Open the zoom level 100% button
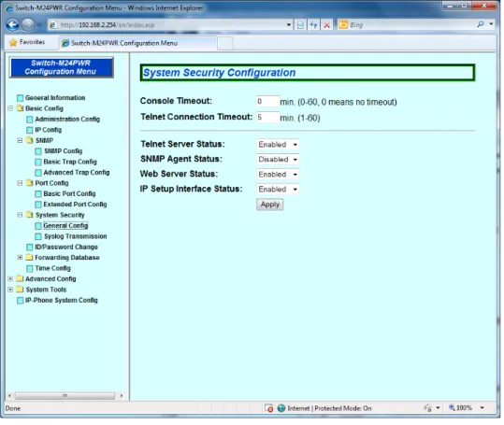504x425 pixels. pos(460,407)
